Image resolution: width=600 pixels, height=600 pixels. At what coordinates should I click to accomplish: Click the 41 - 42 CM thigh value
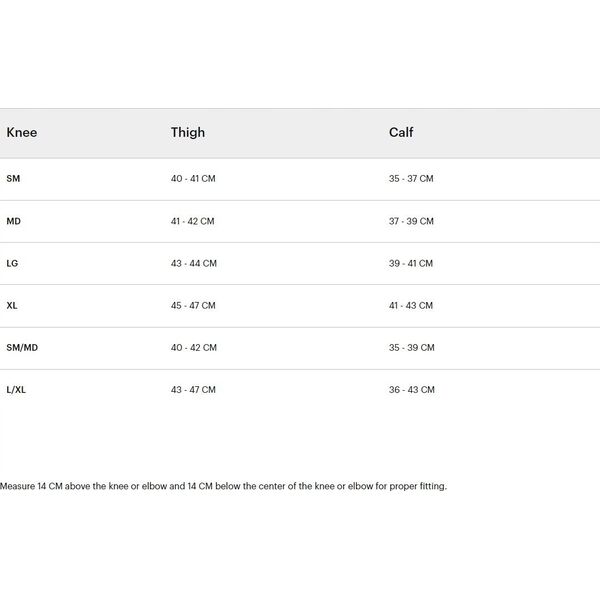(192, 221)
